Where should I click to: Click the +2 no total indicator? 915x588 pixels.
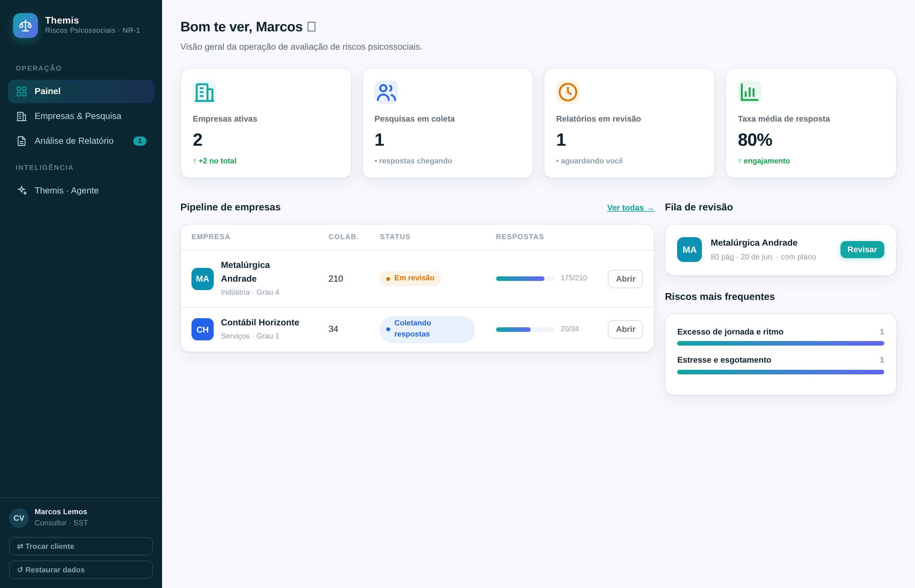click(215, 161)
